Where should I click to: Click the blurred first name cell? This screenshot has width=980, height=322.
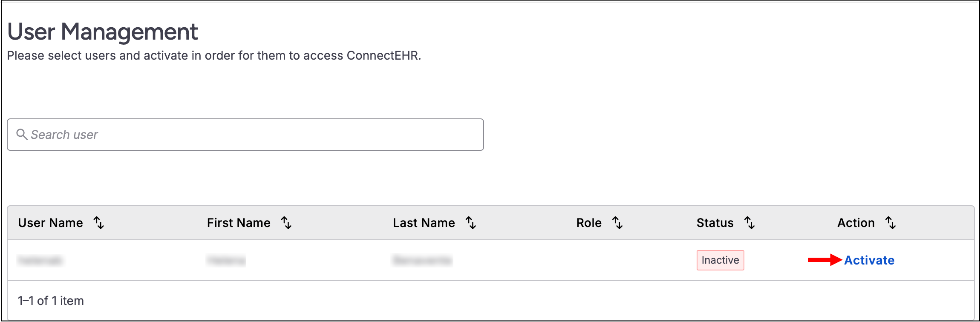[x=226, y=260]
